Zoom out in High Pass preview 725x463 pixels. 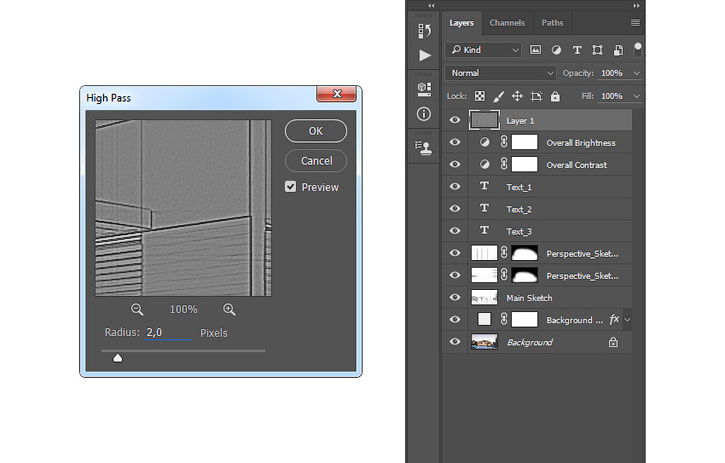click(x=137, y=309)
